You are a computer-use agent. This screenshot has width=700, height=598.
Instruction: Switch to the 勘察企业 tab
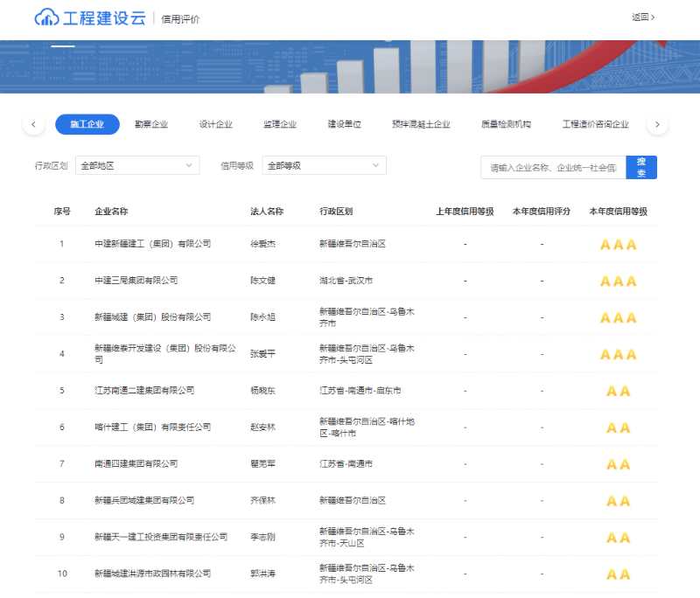pos(150,122)
